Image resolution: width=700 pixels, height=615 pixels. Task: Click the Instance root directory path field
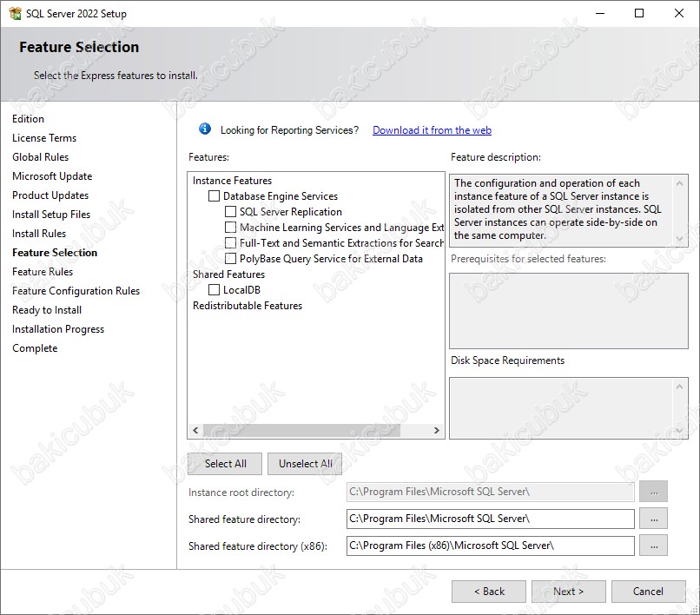(490, 492)
